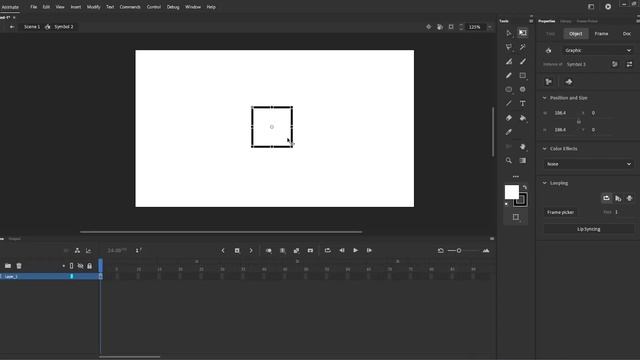640x360 pixels.
Task: Step back one frame in timeline
Action: point(342,251)
